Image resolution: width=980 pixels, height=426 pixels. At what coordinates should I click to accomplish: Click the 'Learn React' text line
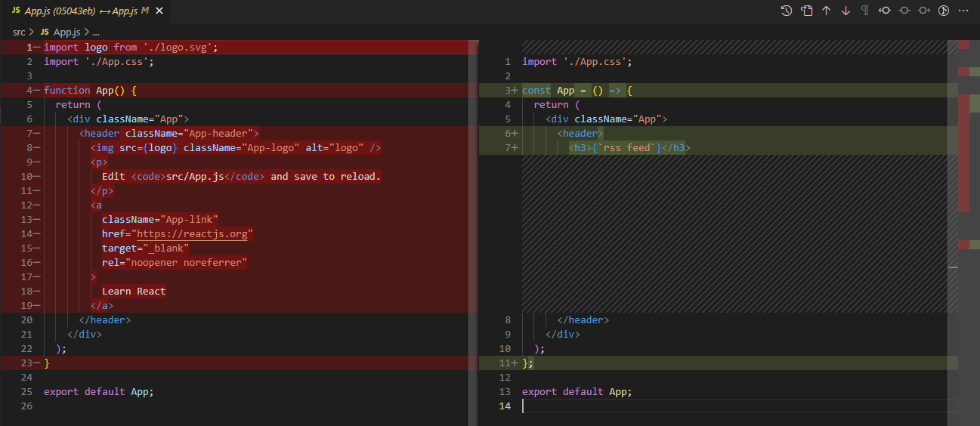[134, 291]
